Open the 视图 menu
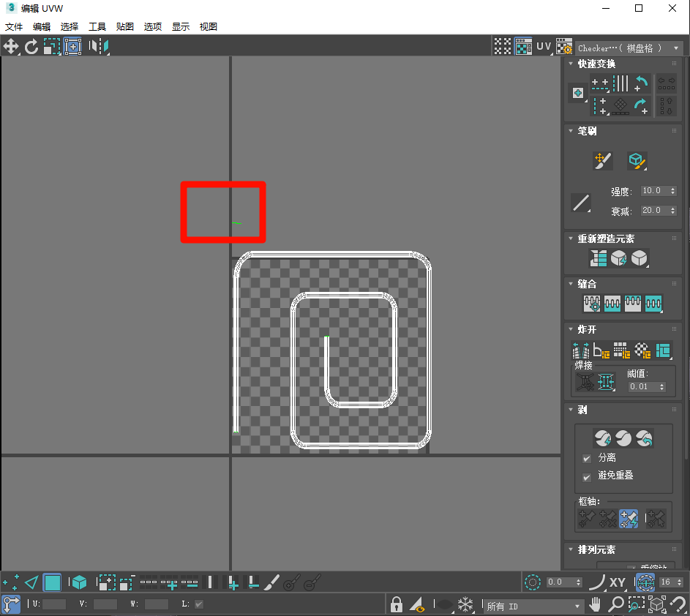Screen dimensions: 690x616 click(208, 27)
